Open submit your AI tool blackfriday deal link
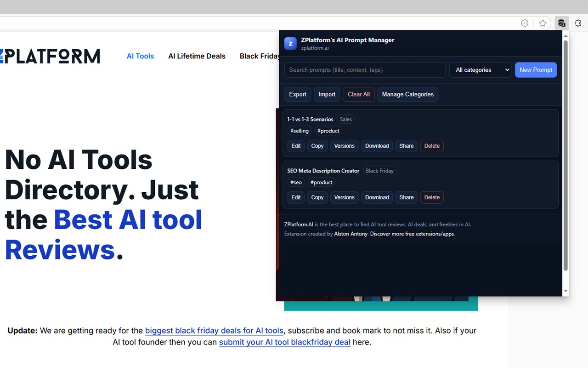The image size is (588, 368). 285,342
